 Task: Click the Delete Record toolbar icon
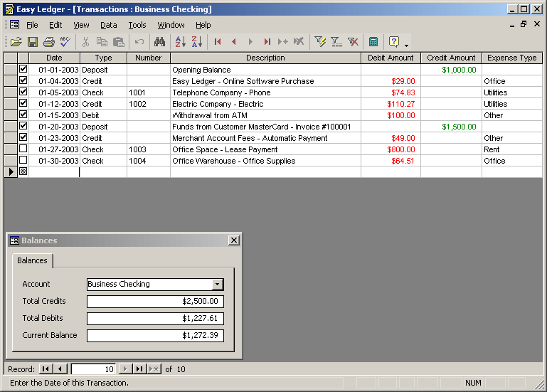[x=299, y=42]
